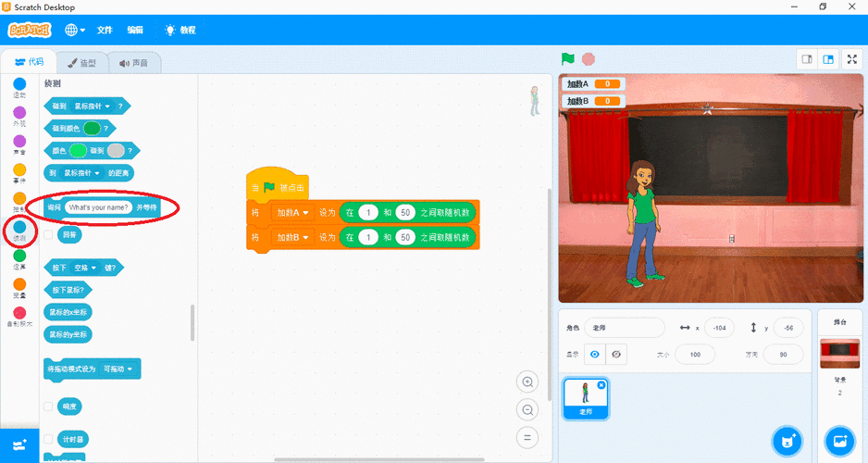
Task: Zoom in the code workspace
Action: point(528,382)
